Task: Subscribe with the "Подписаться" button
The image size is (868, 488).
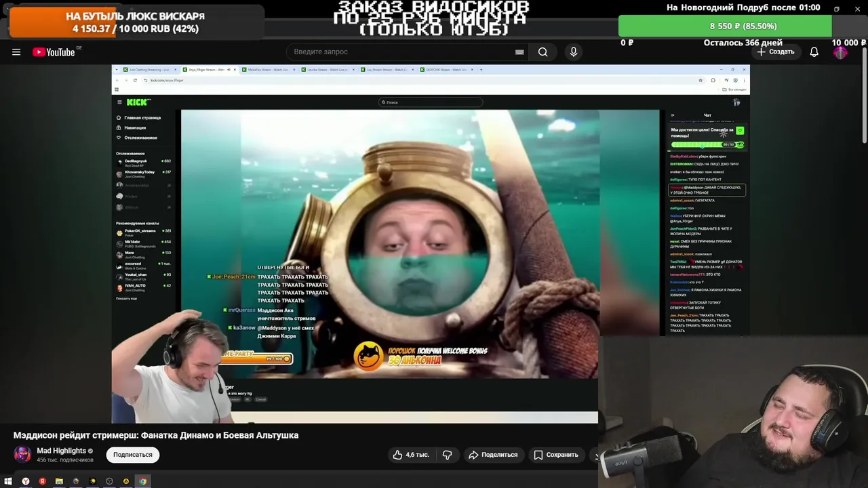Action: [x=133, y=455]
